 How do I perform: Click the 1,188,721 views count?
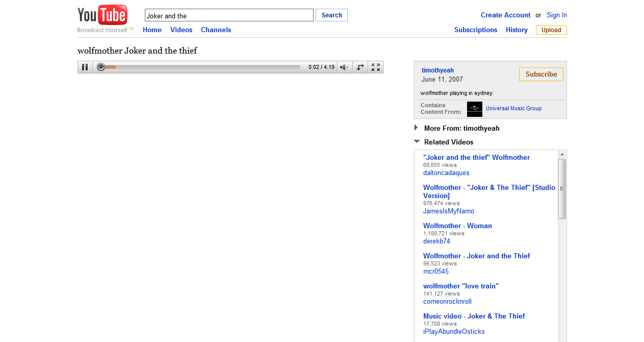pyautogui.click(x=444, y=233)
